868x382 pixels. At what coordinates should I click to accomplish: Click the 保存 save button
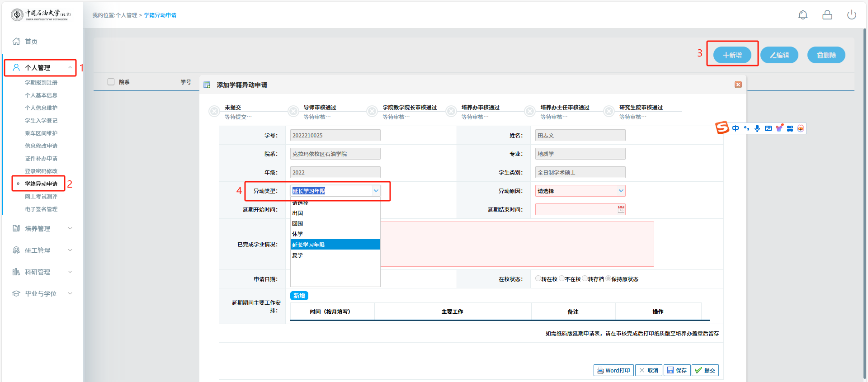677,370
